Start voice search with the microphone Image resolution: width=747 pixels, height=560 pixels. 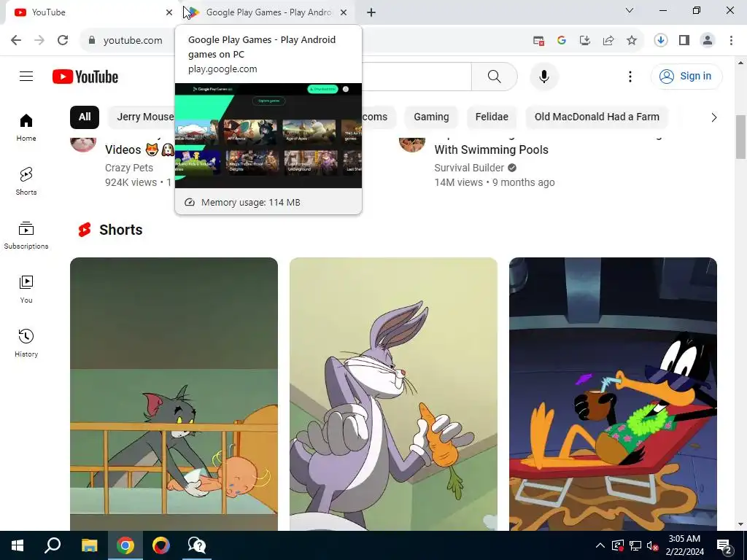(543, 76)
